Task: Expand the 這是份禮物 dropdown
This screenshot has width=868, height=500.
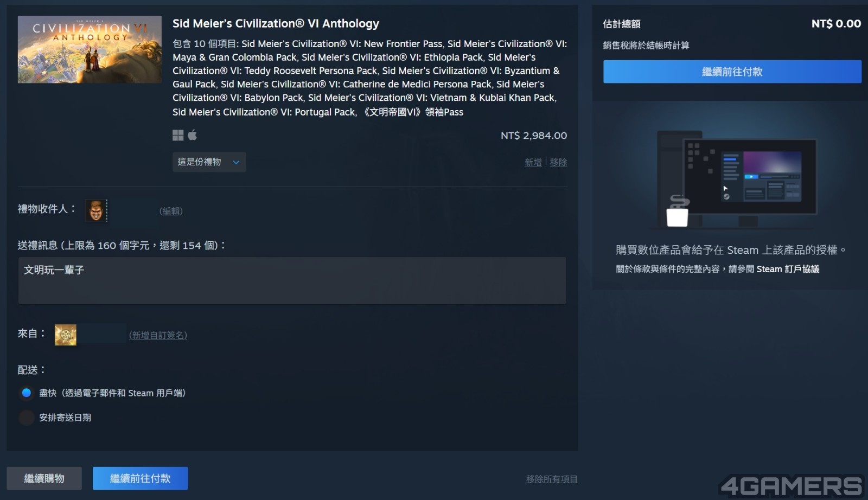Action: point(209,162)
